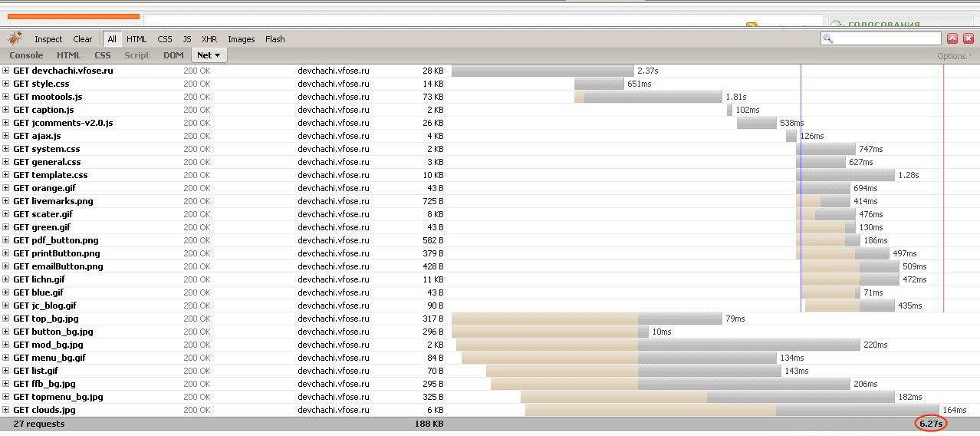Expand the GET devchachi.vfose.ru request

pyautogui.click(x=6, y=71)
